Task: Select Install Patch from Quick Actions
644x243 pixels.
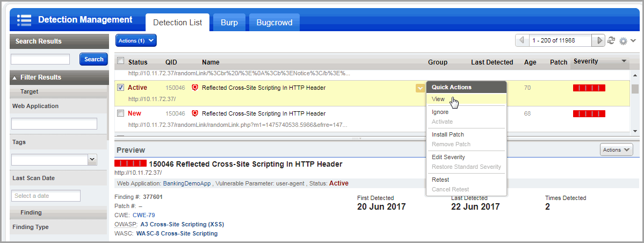Action: (x=447, y=134)
